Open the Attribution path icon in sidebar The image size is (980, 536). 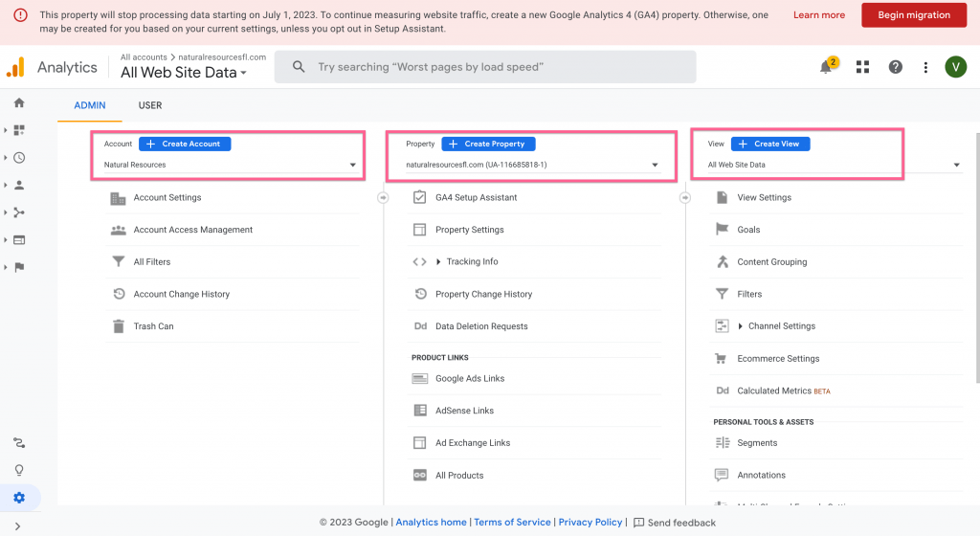(19, 443)
